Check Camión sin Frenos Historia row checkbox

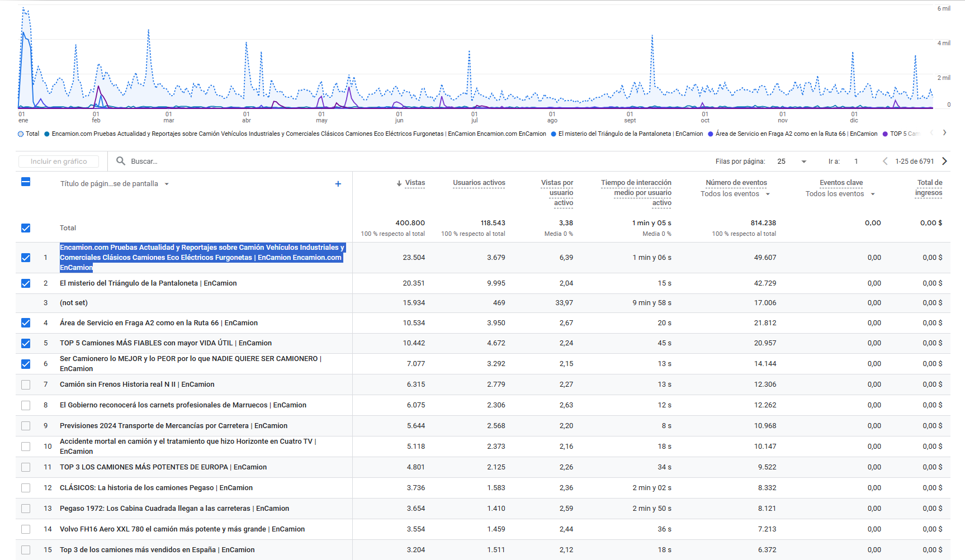click(x=26, y=385)
